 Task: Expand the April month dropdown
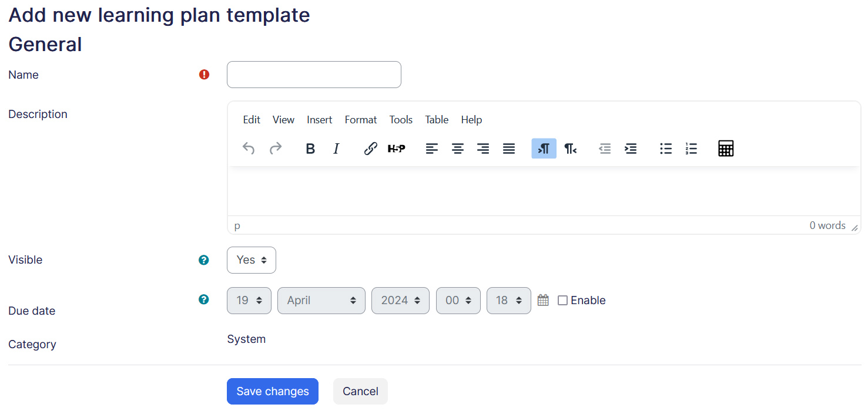tap(321, 301)
